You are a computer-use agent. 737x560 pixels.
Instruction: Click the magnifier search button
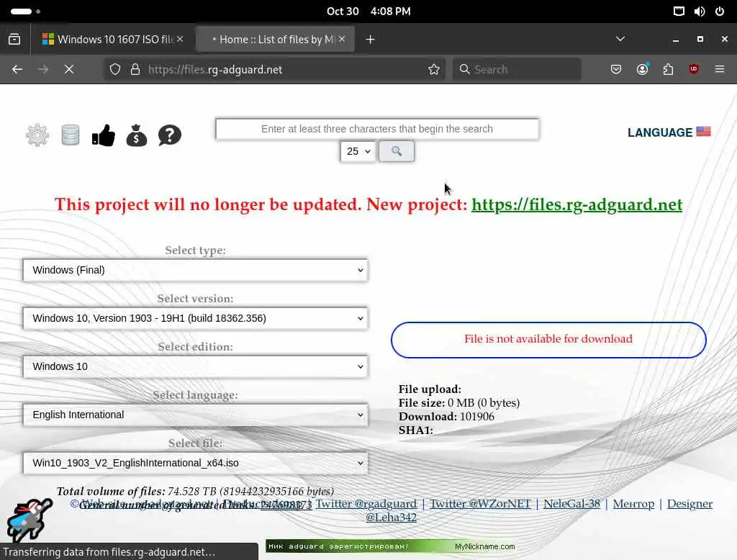(397, 151)
